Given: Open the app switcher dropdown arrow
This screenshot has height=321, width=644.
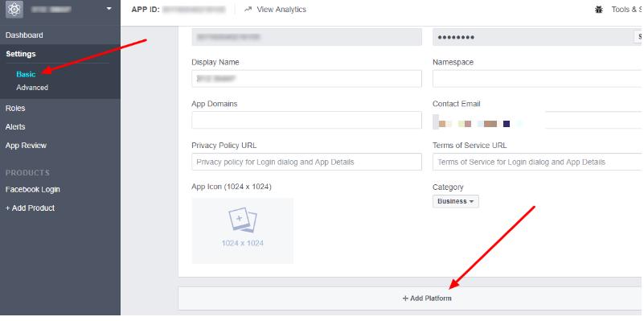Looking at the screenshot, I should click(x=109, y=9).
